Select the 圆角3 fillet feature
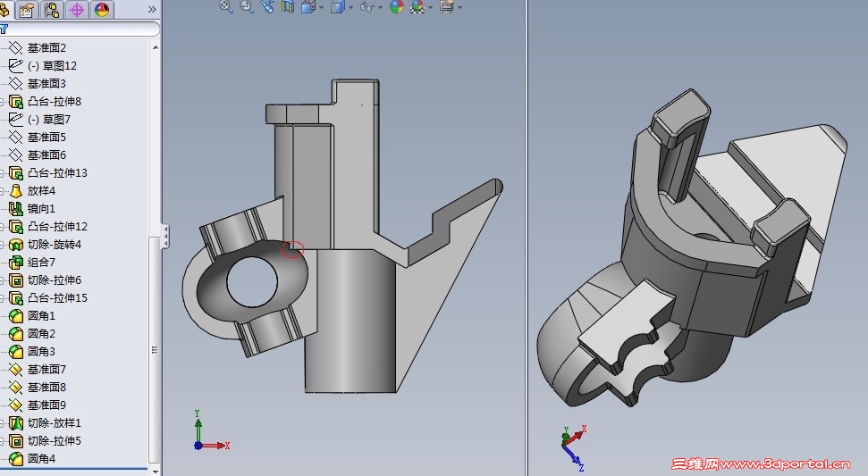Viewport: 868px width, 476px height. click(x=41, y=352)
